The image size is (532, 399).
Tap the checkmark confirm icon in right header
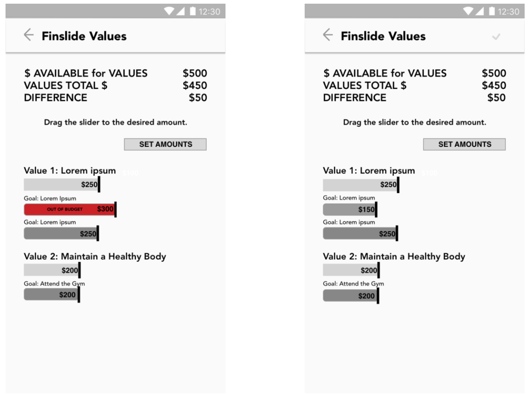(x=496, y=37)
